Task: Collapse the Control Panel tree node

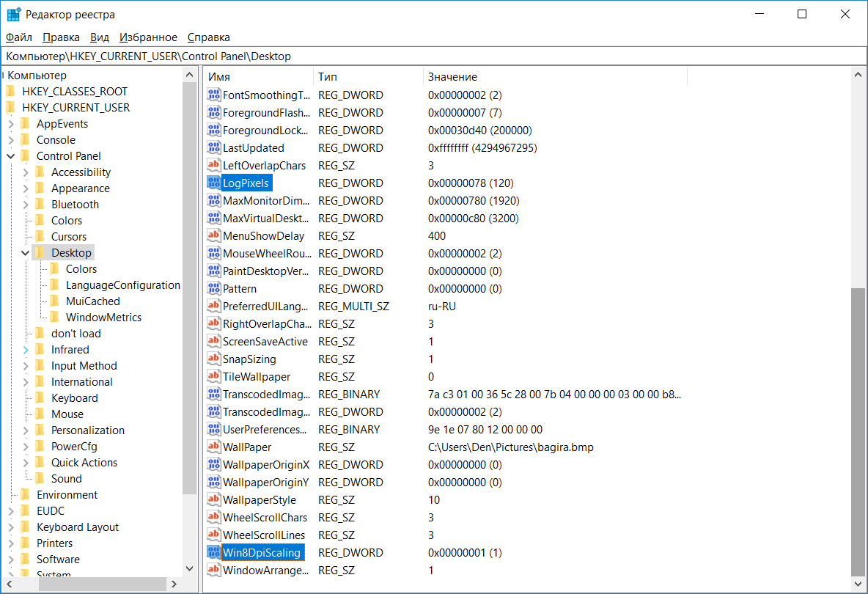Action: [x=10, y=156]
